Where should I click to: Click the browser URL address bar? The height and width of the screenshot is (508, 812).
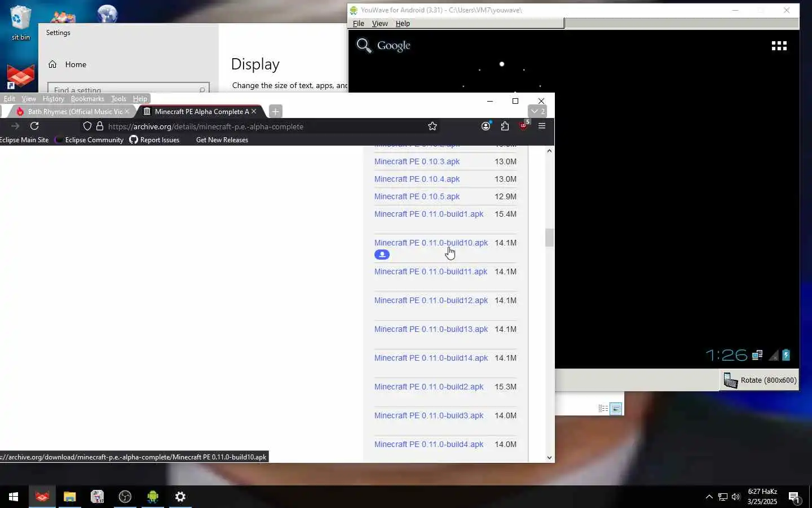click(262, 126)
